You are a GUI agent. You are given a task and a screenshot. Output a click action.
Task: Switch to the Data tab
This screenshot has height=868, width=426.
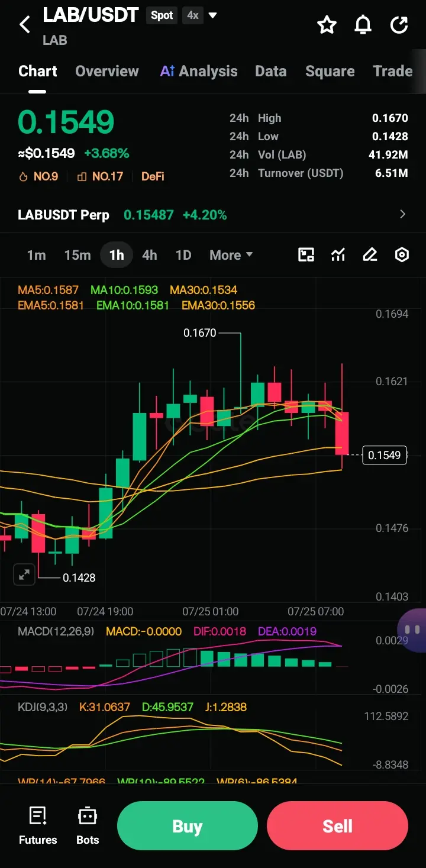point(271,71)
